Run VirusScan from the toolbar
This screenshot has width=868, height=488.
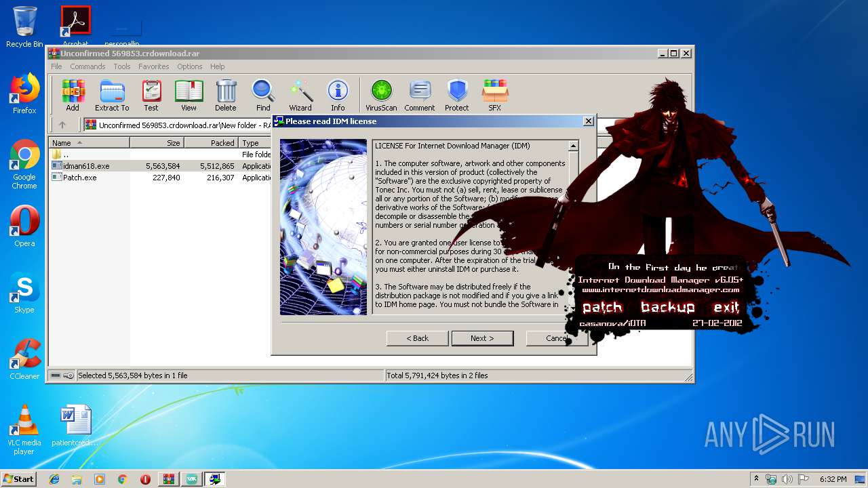pos(381,95)
